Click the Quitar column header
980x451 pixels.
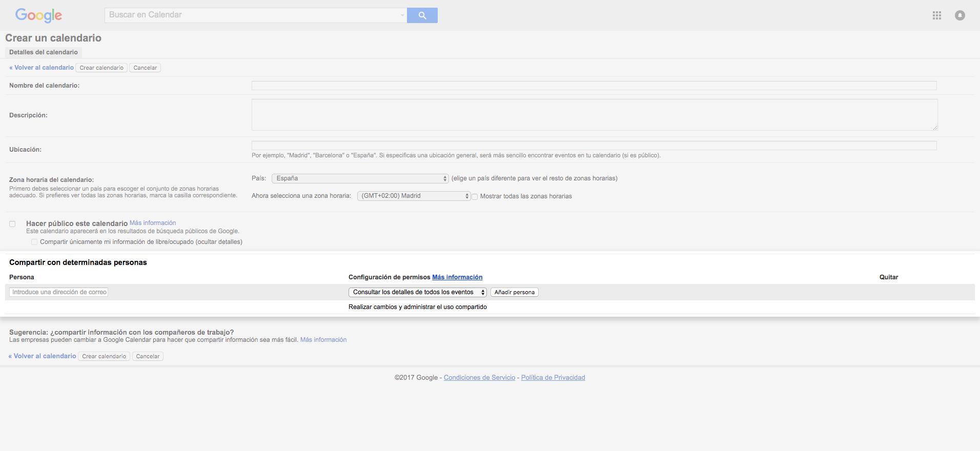(889, 277)
